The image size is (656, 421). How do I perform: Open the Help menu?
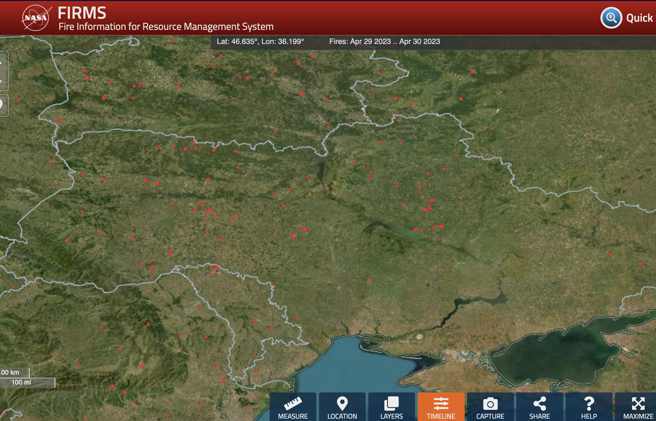pos(588,407)
